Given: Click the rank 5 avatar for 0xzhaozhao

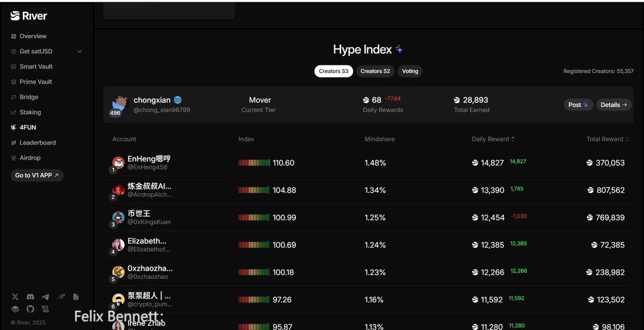Looking at the screenshot, I should tap(118, 272).
